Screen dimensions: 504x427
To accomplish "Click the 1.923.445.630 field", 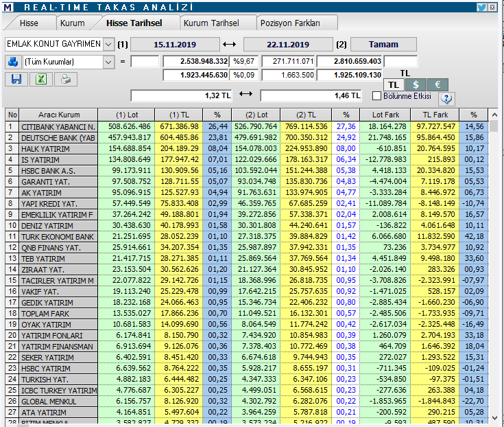I will [195, 76].
